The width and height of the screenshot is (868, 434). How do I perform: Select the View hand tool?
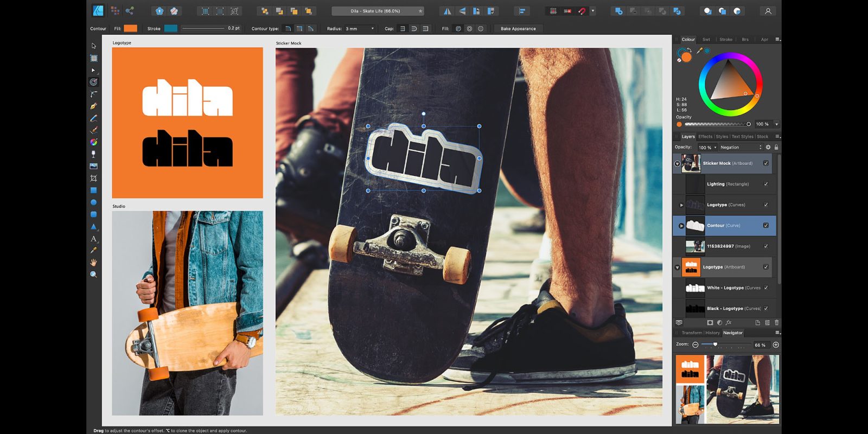coord(93,263)
